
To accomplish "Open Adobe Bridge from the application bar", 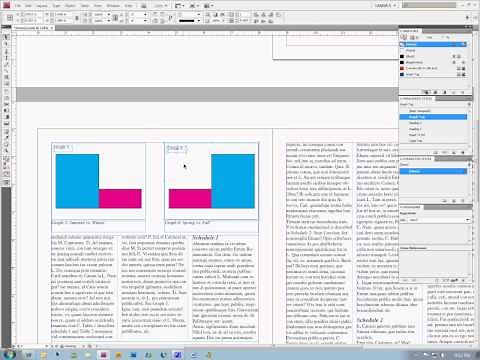I will pyautogui.click(x=144, y=6).
